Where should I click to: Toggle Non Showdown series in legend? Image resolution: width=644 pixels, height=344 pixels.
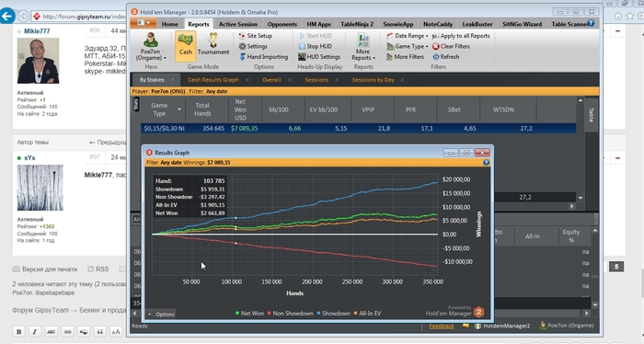[290, 314]
